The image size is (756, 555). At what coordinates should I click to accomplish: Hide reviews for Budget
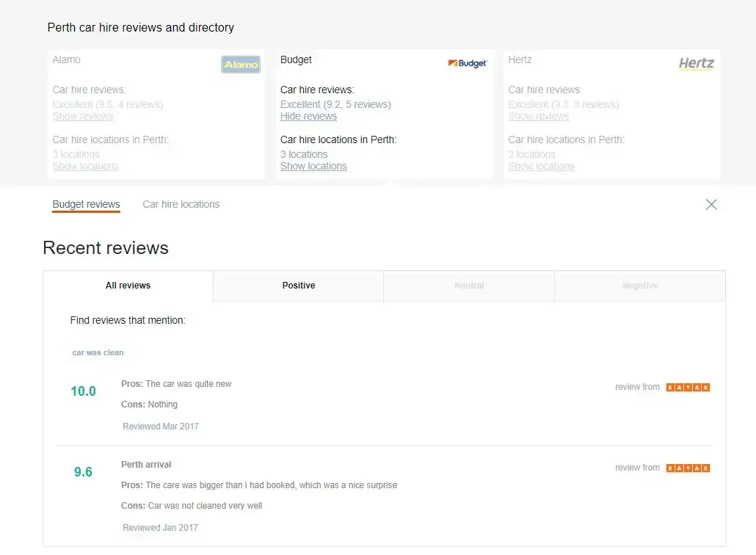(308, 116)
